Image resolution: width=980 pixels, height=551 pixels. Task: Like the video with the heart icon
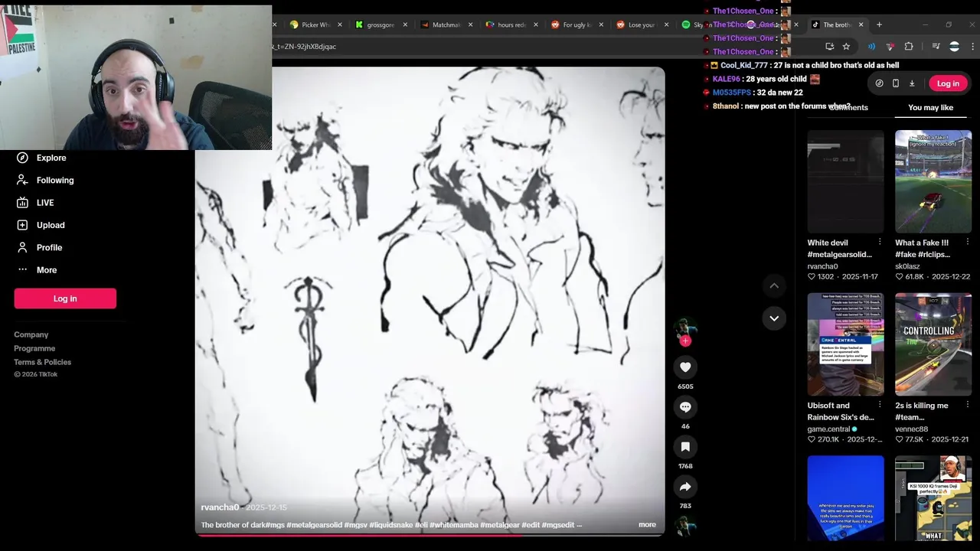pyautogui.click(x=685, y=367)
